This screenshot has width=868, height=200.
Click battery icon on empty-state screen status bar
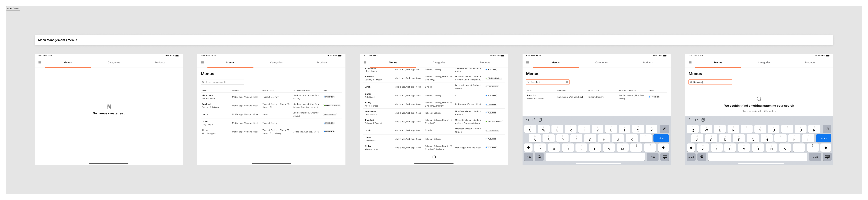(x=177, y=56)
